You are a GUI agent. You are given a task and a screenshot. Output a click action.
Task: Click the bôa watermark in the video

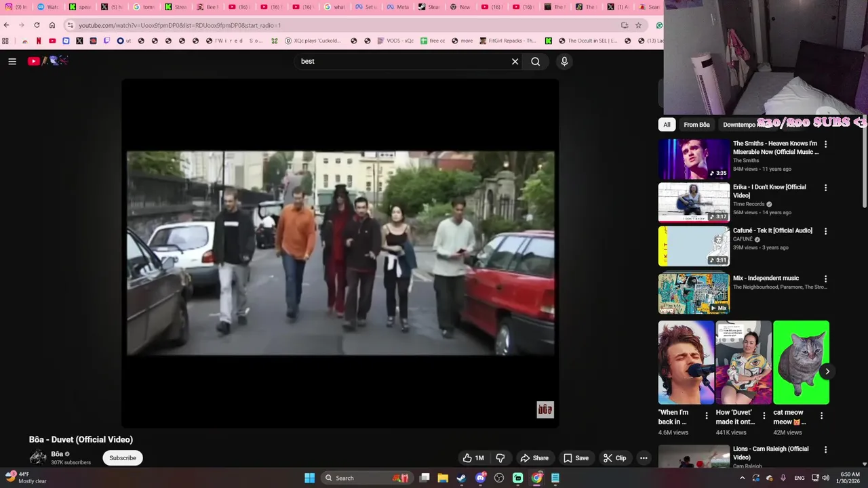tap(545, 409)
